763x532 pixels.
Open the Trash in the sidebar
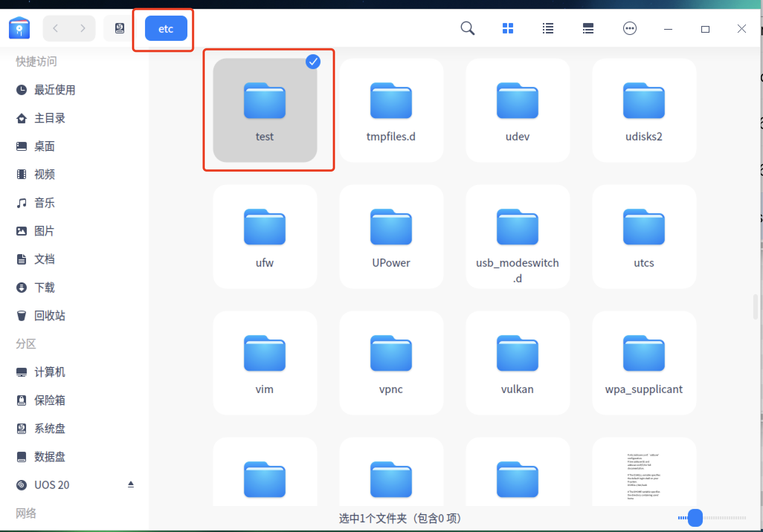pyautogui.click(x=49, y=316)
